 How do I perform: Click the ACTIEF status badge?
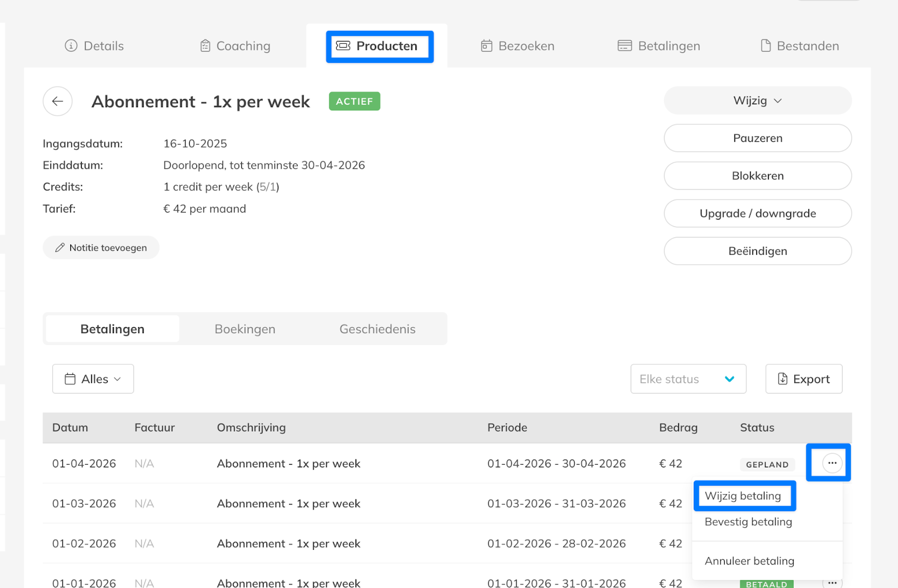tap(355, 102)
